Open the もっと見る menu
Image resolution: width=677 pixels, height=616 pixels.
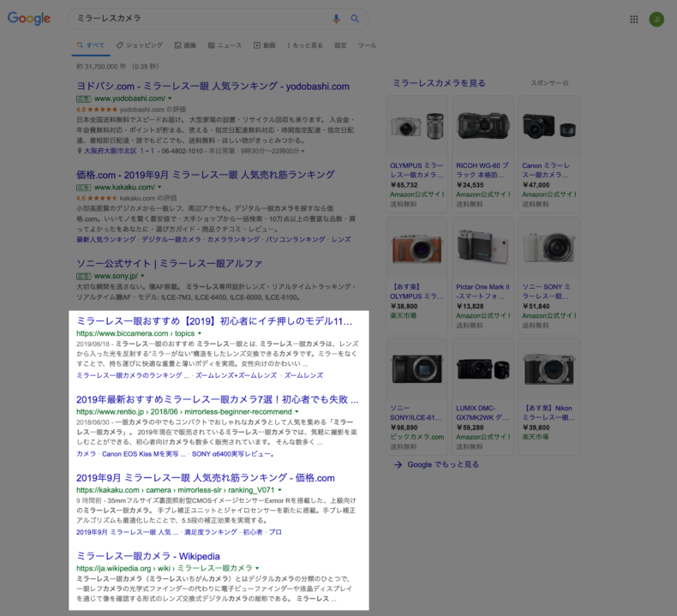(x=305, y=45)
